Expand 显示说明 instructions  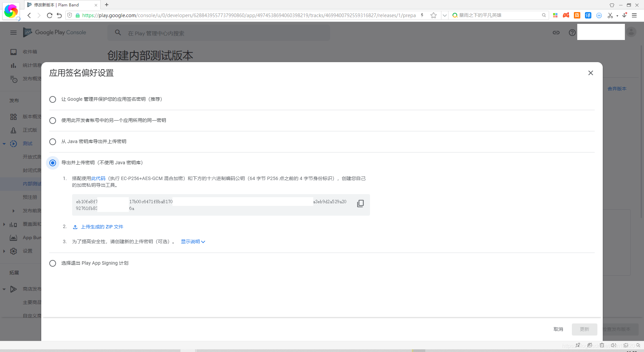point(193,241)
